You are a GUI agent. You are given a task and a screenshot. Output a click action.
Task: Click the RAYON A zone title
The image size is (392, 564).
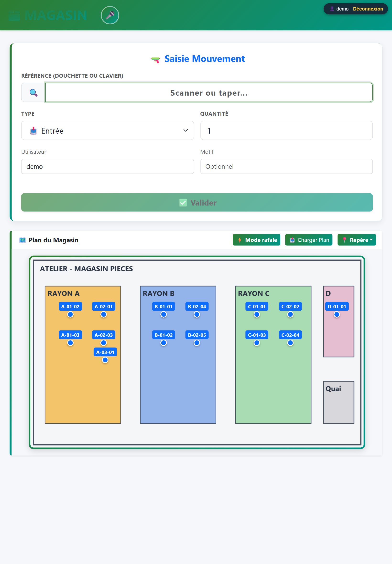pos(64,293)
